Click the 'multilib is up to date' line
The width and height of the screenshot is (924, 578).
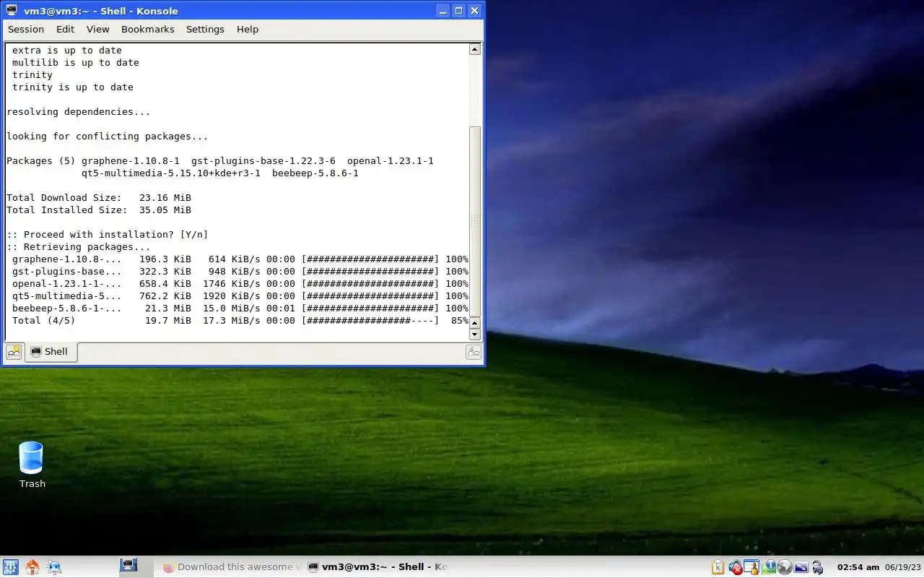point(76,62)
